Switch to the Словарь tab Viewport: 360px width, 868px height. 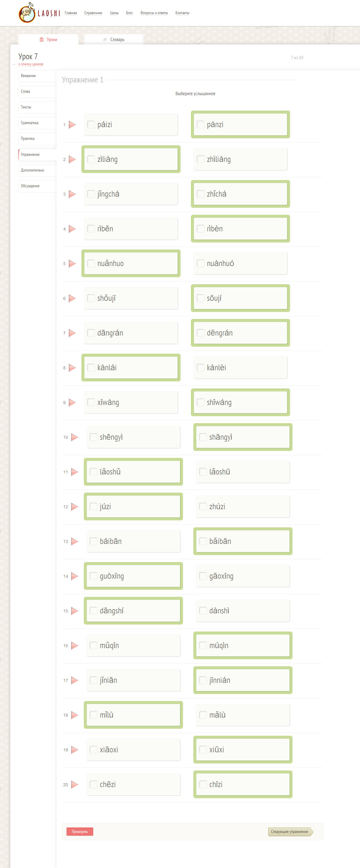click(114, 40)
